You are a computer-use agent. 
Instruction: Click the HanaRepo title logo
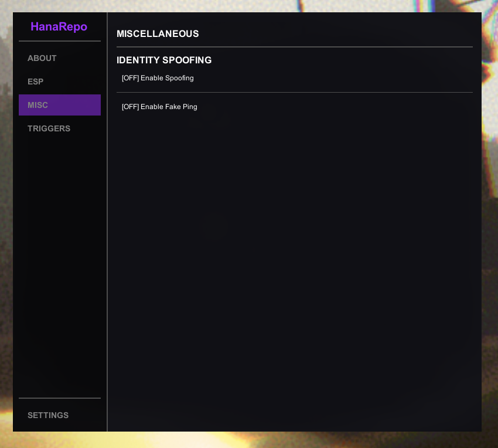tap(59, 27)
